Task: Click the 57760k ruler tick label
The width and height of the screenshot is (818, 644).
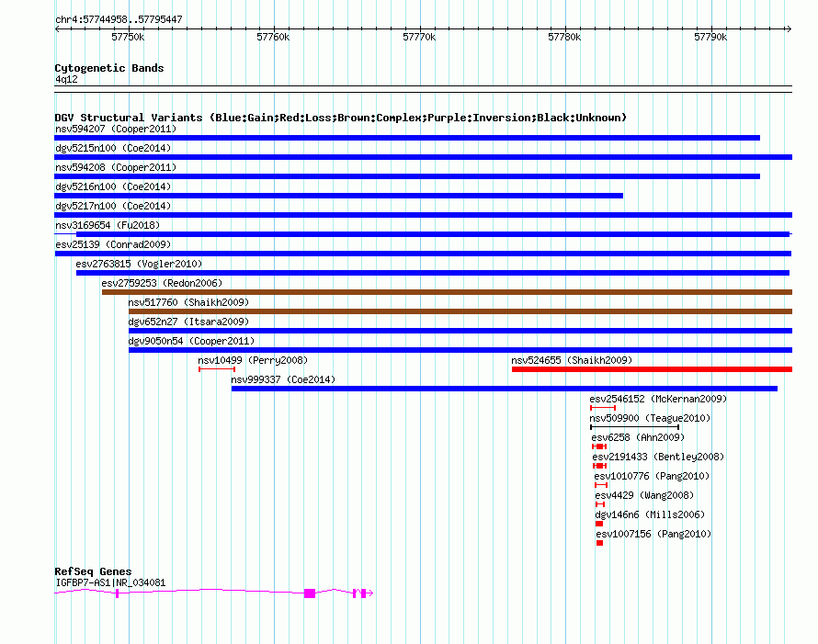Action: click(x=273, y=37)
